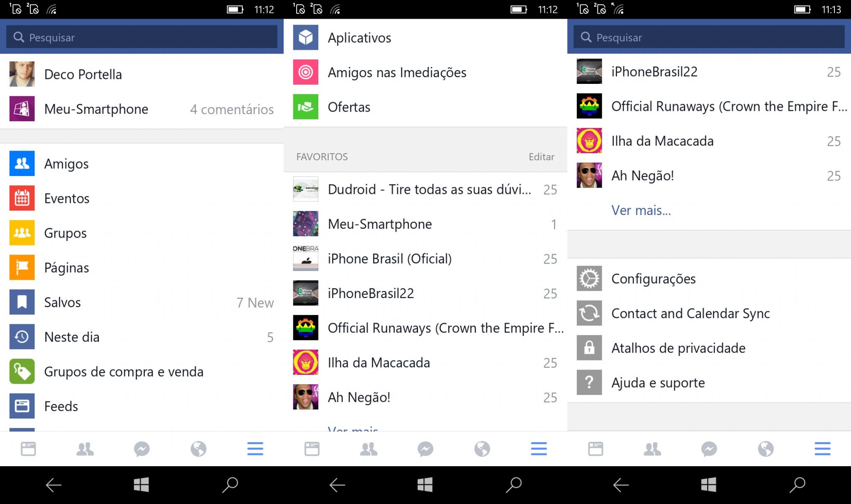
Task: Switch to News Feed tab on left screen
Action: click(x=28, y=449)
